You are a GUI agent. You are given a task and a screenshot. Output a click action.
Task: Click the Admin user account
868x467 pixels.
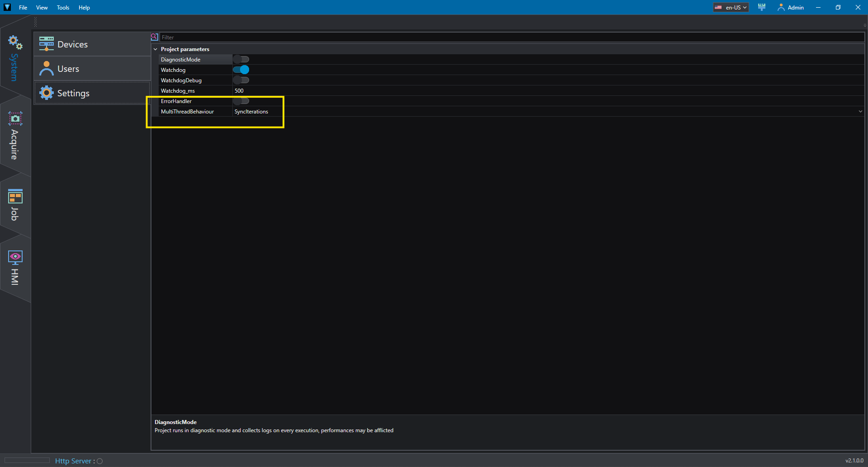tap(791, 7)
